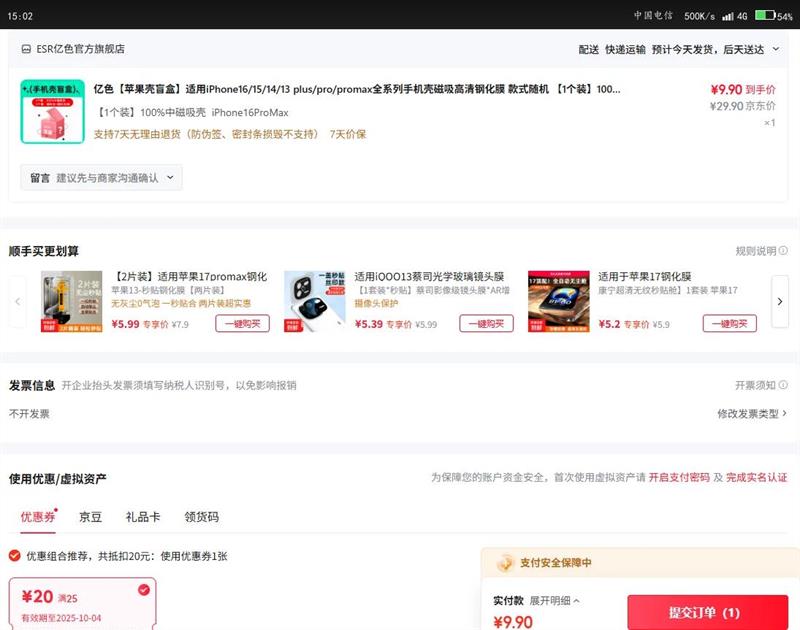Click the 规则说明 info icon

point(783,251)
